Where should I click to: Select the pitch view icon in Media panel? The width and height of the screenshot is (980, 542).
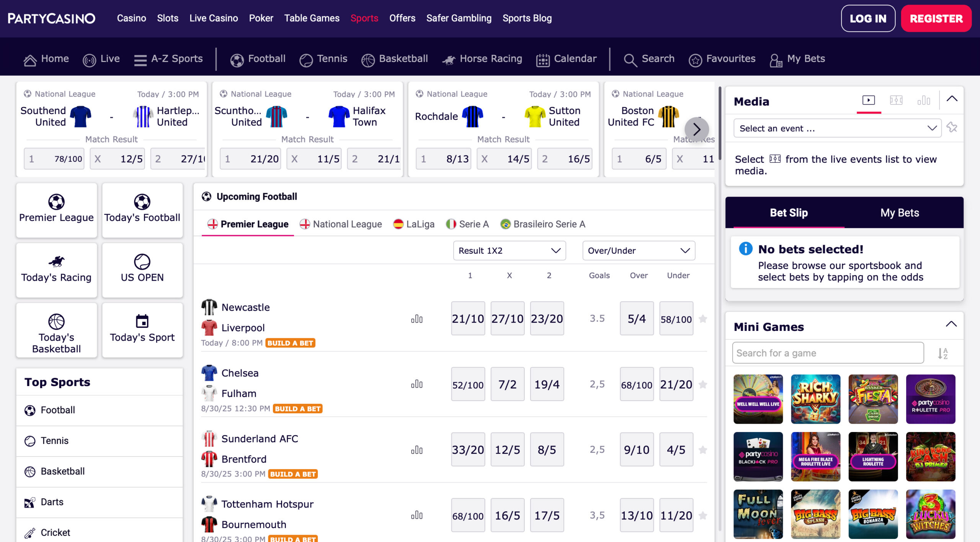tap(896, 100)
